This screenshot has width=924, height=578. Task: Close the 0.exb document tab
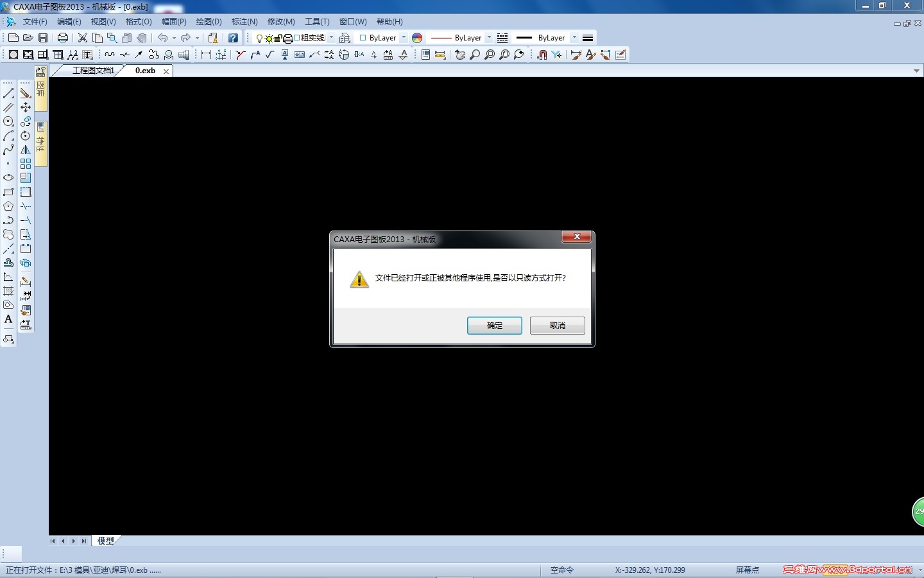pos(166,71)
